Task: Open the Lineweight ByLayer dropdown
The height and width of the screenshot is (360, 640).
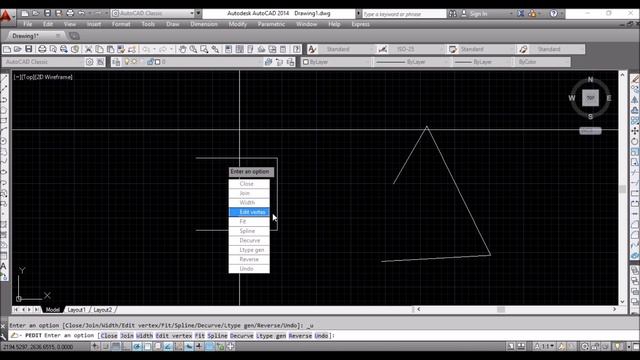Action: (x=482, y=62)
